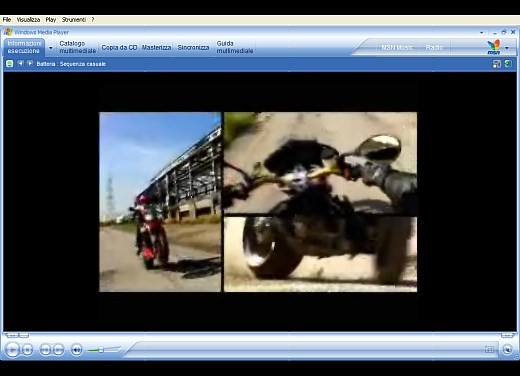This screenshot has height=376, width=520.
Task: Open the Masterizza tab
Action: [x=156, y=47]
